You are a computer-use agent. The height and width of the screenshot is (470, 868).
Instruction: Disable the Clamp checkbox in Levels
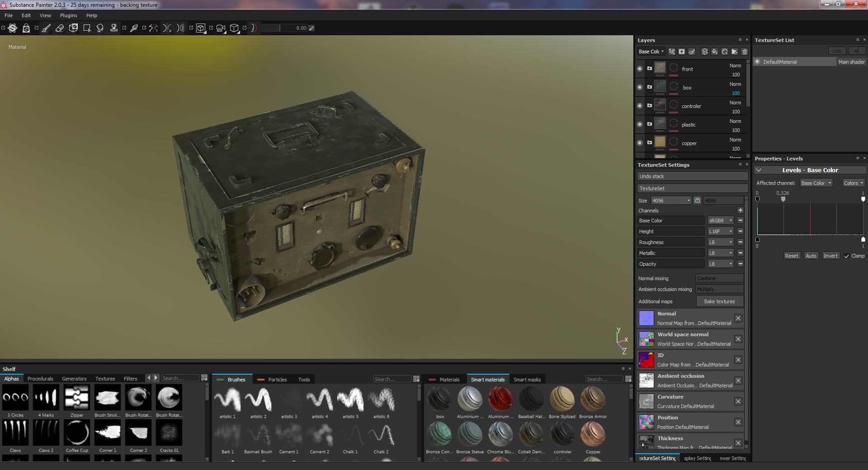pyautogui.click(x=847, y=256)
